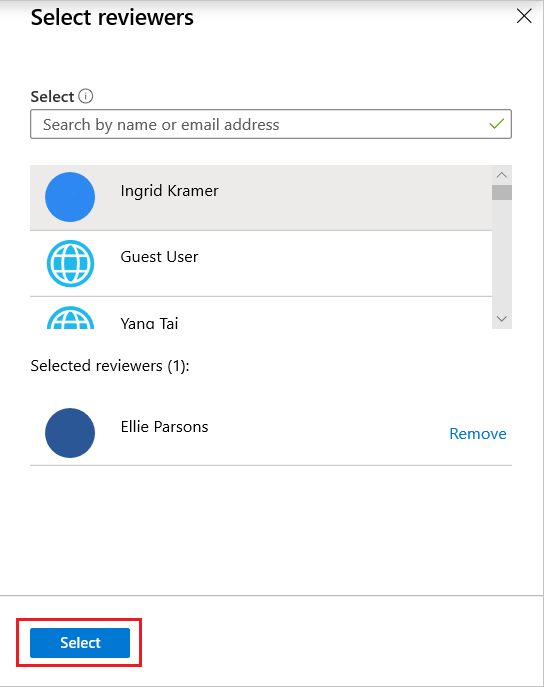544x687 pixels.
Task: Click the Selected reviewers (1) heading
Action: 110,365
